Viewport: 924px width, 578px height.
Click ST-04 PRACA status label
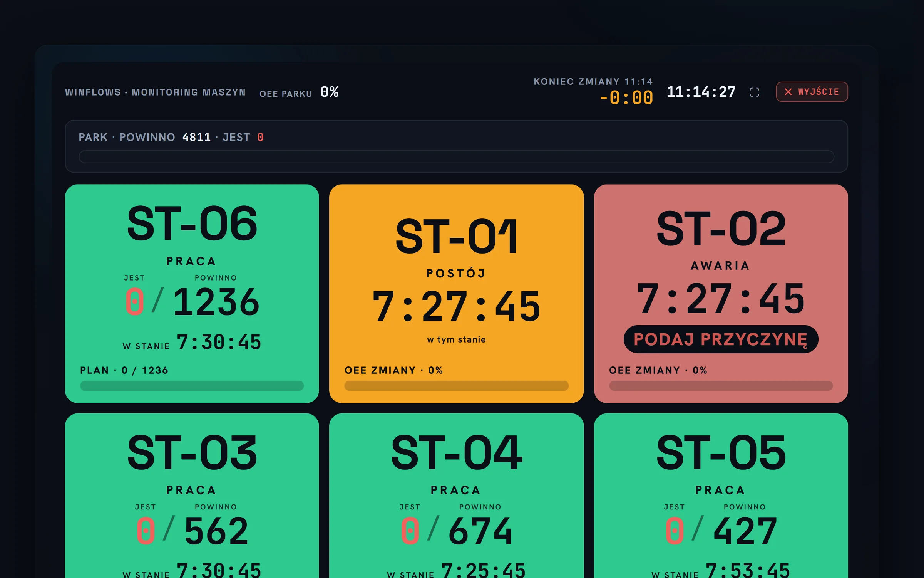(456, 490)
